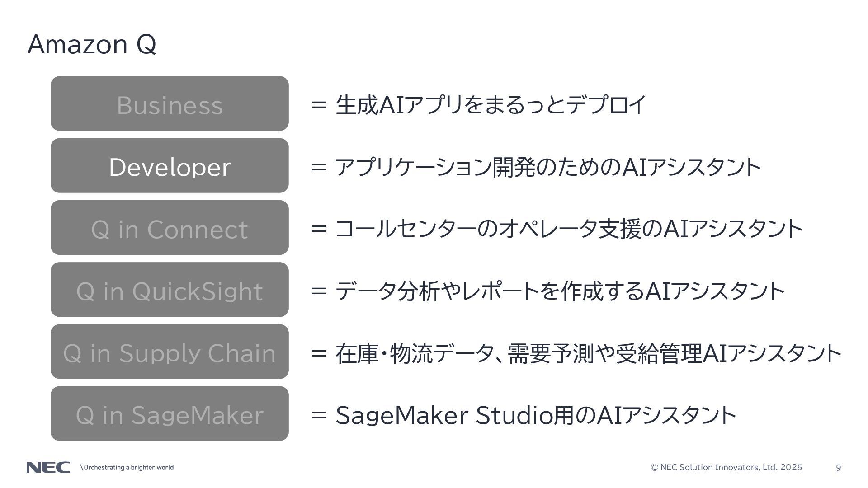Click the SageMaker Studio用 description text
868x488 pixels.
[536, 415]
